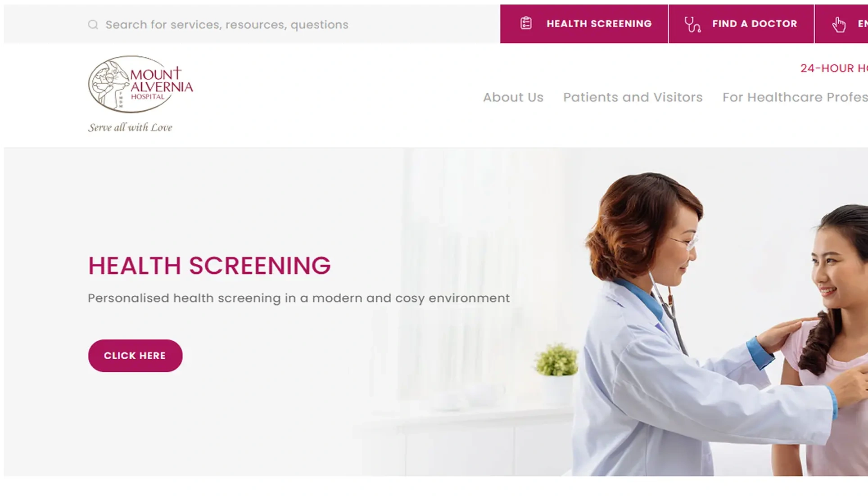Click the magnifying glass search icon
The height and width of the screenshot is (496, 868).
pos(93,24)
